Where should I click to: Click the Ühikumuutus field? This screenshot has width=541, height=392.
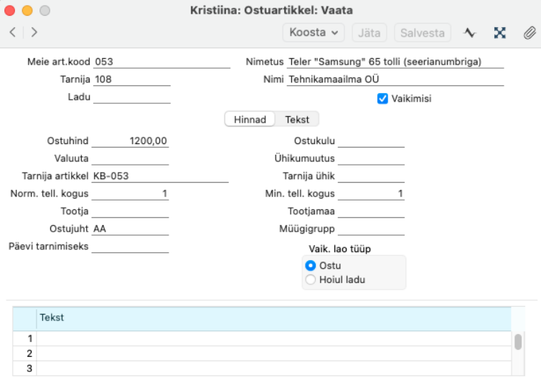pyautogui.click(x=371, y=158)
